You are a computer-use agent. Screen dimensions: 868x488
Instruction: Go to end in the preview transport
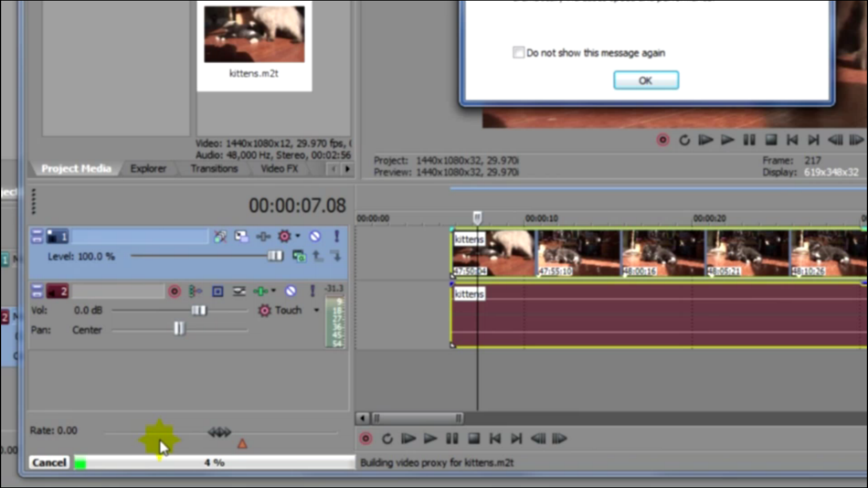[x=813, y=140]
